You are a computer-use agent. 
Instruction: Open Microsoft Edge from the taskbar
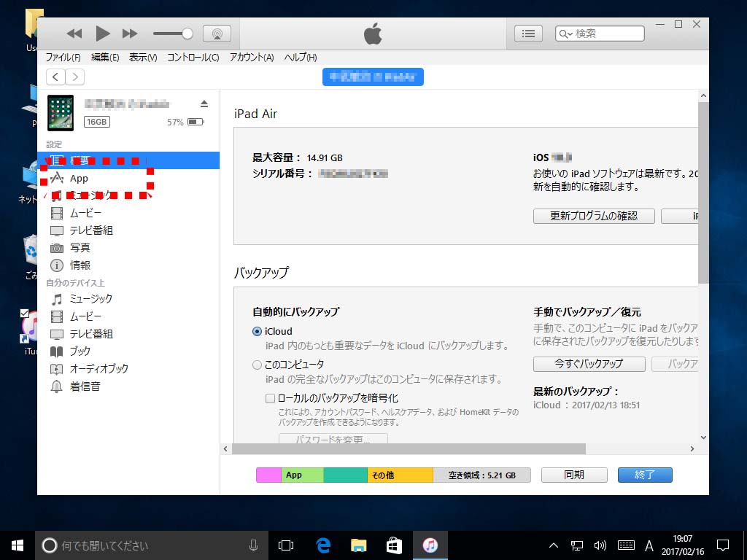point(323,545)
